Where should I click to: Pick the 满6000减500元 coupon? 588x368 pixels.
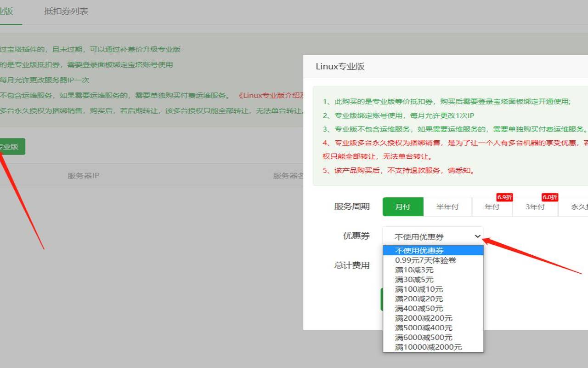tap(433, 337)
